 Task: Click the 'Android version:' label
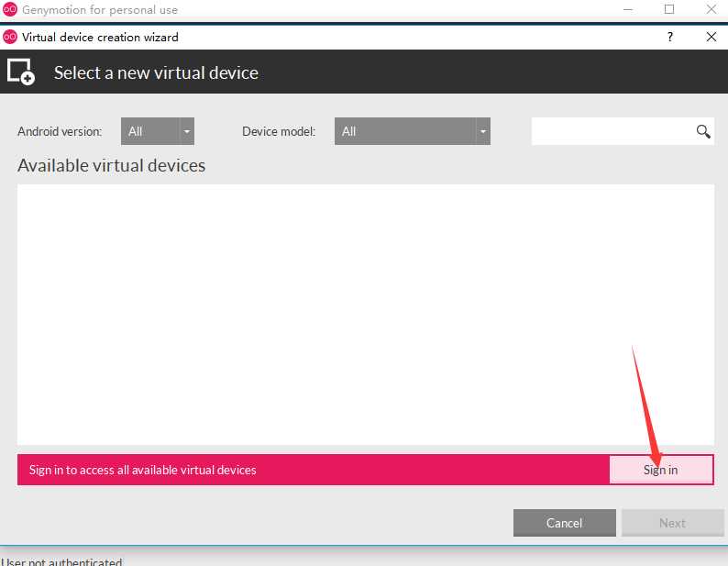(60, 131)
